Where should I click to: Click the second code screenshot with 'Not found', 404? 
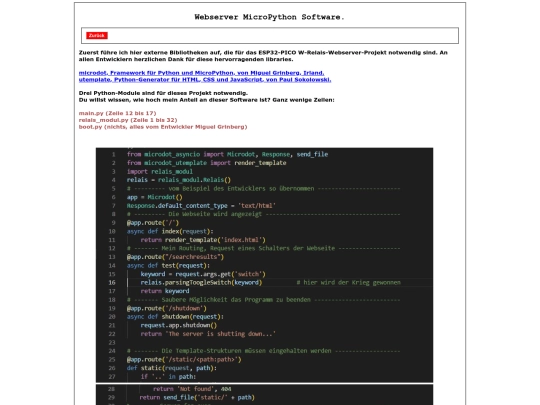tap(264, 395)
